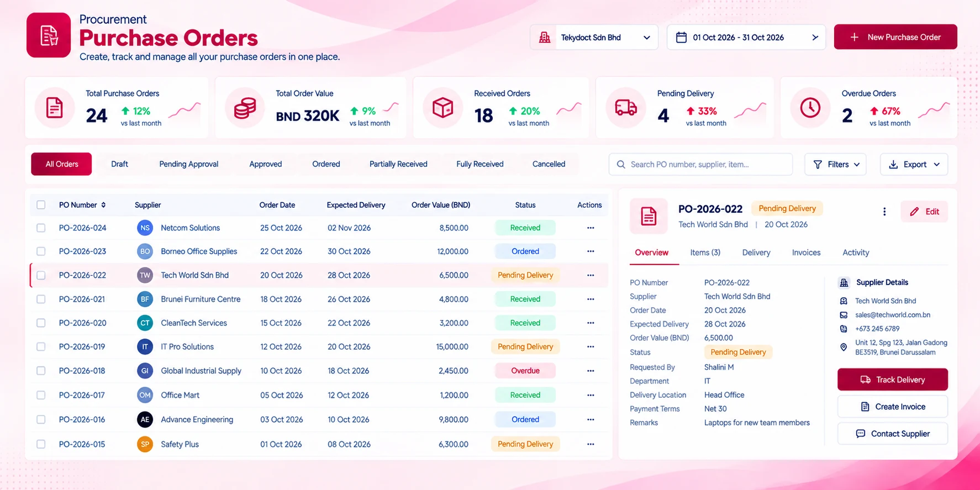Click the PO-2026-022 detail document icon
Screen dimensions: 980x490
tap(649, 216)
